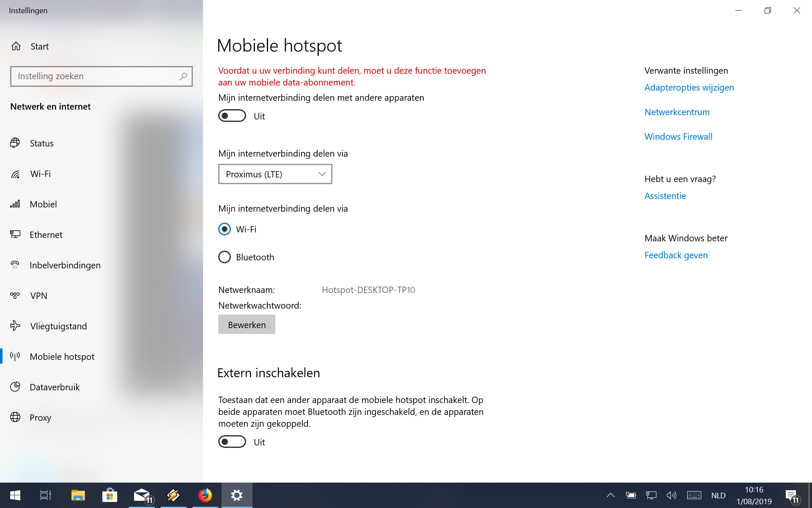The image size is (812, 508).
Task: Open the Mail app in taskbar
Action: tap(142, 495)
